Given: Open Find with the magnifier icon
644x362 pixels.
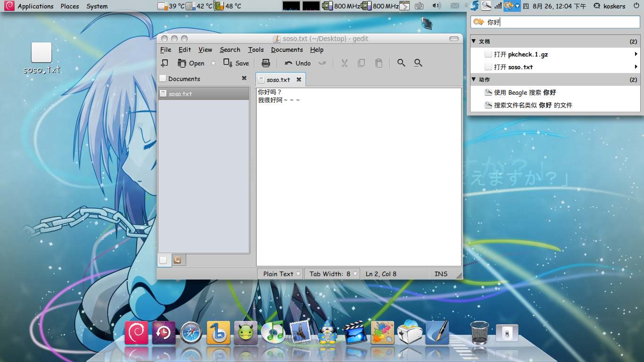Looking at the screenshot, I should pos(401,63).
